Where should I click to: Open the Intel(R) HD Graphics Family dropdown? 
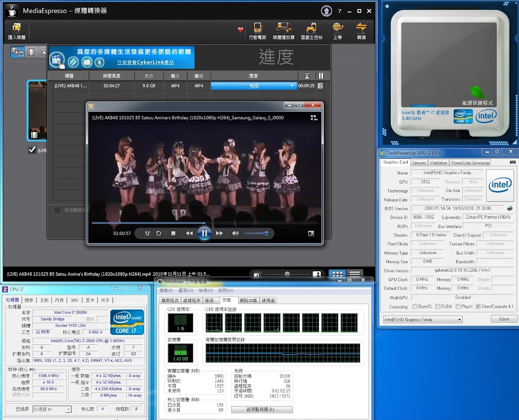423,320
